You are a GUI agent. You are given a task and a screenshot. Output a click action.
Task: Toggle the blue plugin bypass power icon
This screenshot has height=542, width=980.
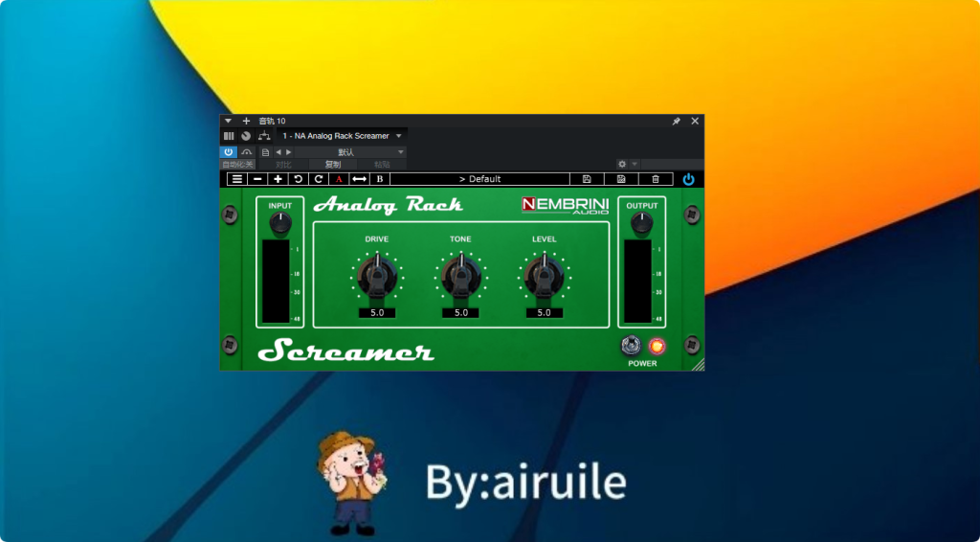tap(688, 179)
